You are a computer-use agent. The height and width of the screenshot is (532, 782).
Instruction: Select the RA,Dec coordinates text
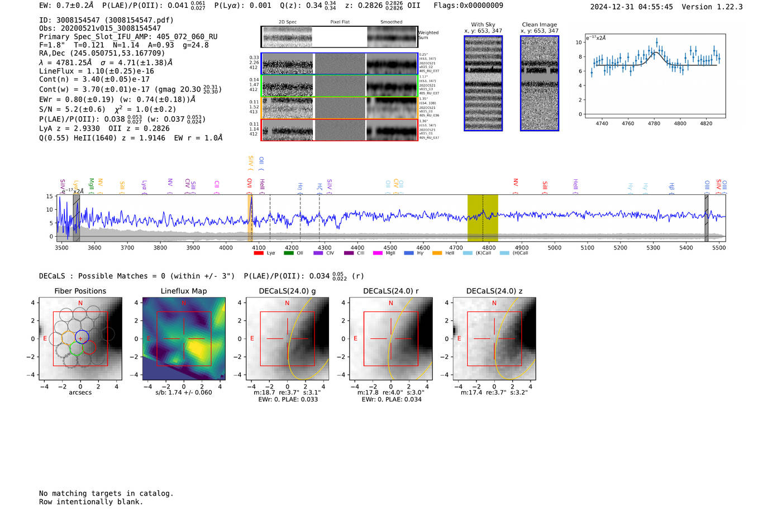tap(102, 53)
